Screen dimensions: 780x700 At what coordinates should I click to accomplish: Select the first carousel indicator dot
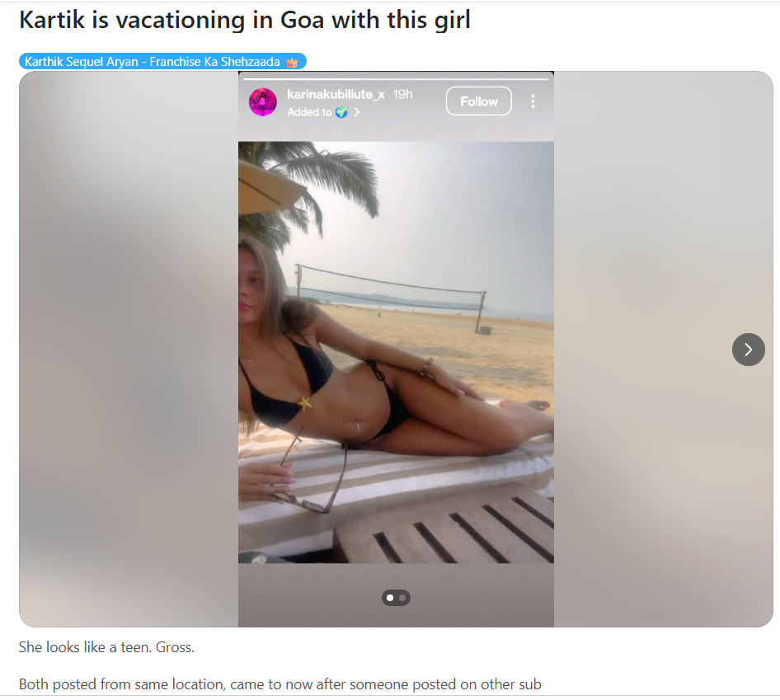point(390,598)
